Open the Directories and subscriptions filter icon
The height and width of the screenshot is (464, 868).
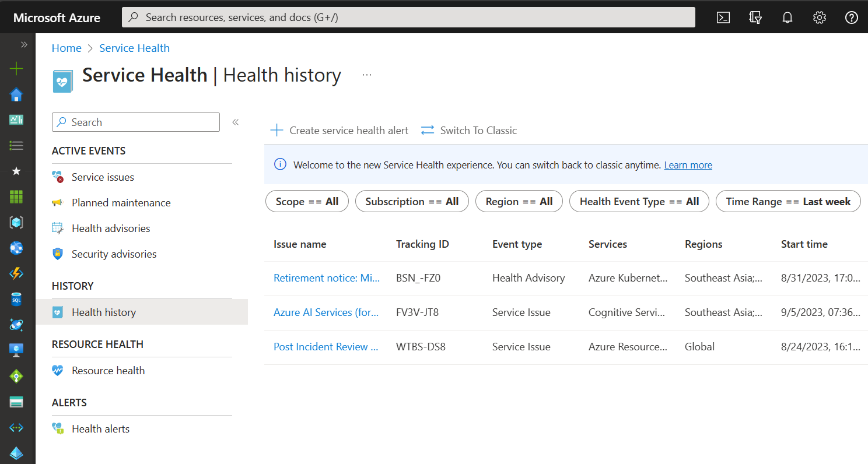click(x=755, y=17)
